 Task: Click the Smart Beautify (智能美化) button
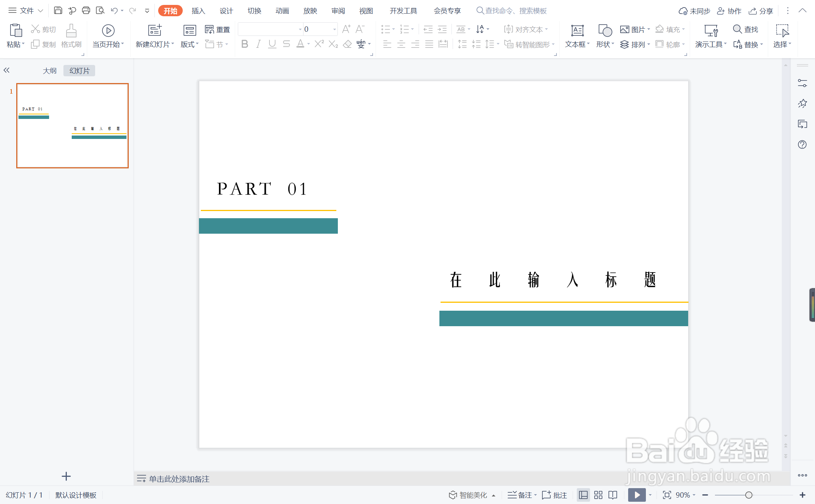point(468,495)
